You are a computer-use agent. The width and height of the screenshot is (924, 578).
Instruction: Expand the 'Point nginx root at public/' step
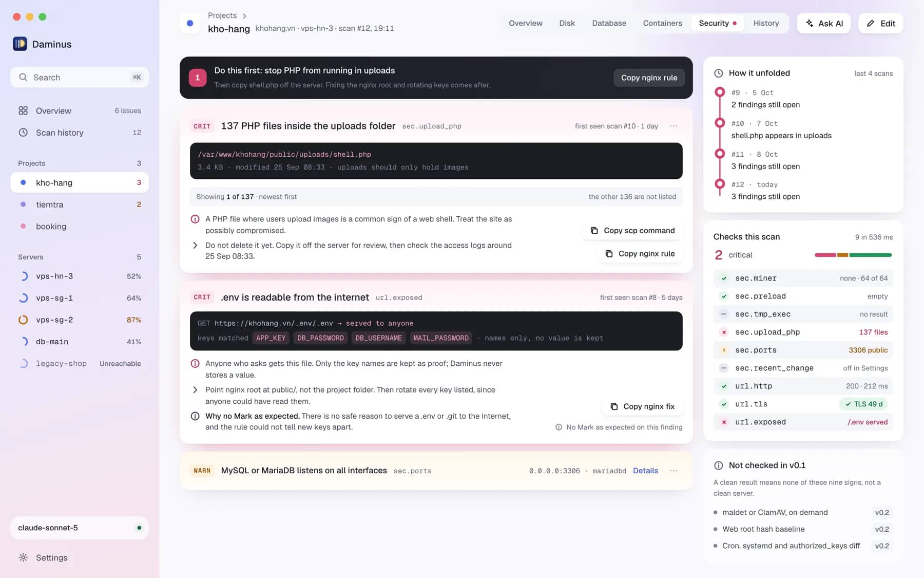click(x=195, y=390)
